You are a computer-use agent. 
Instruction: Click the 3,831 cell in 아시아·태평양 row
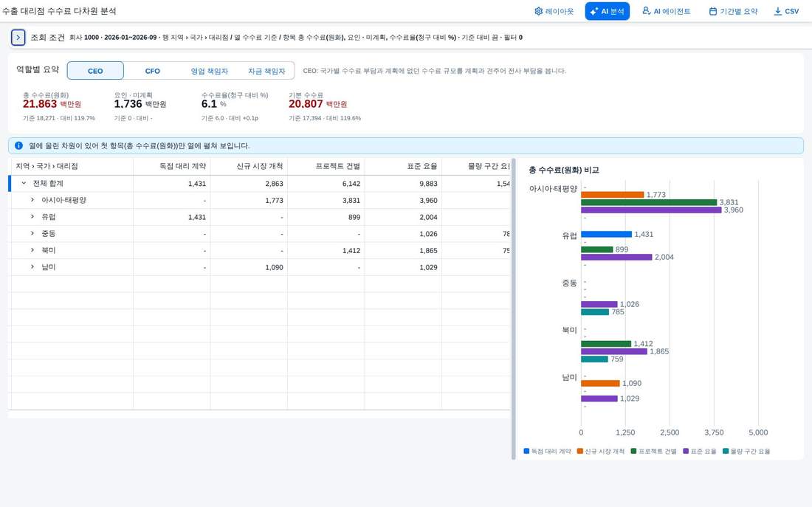point(326,201)
